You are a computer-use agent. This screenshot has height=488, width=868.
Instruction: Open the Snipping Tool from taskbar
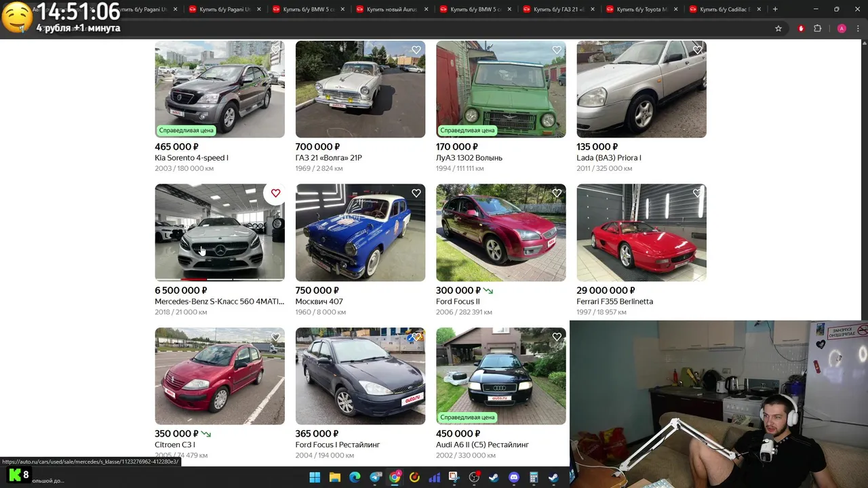[454, 477]
